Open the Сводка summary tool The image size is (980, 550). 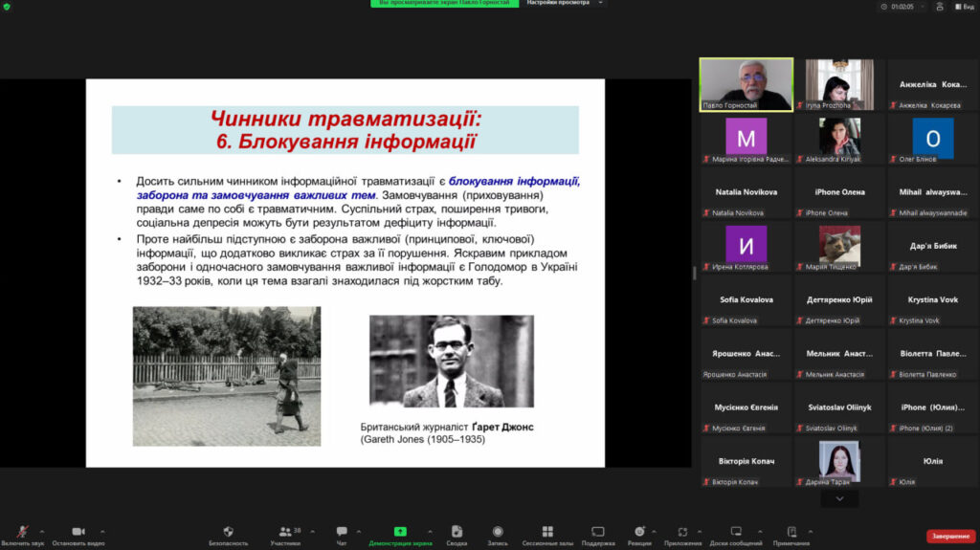pos(457,532)
